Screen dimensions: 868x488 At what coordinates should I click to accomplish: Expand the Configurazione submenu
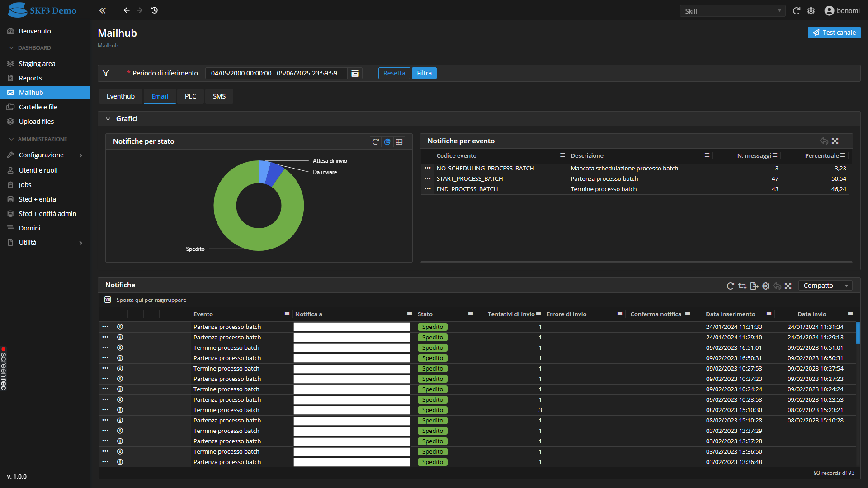click(x=81, y=155)
